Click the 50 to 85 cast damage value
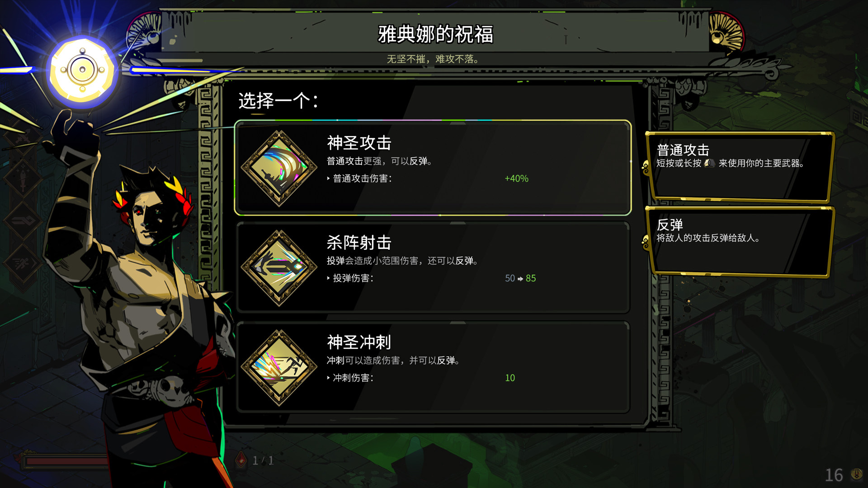Screen dimensions: 868x488 point(520,278)
